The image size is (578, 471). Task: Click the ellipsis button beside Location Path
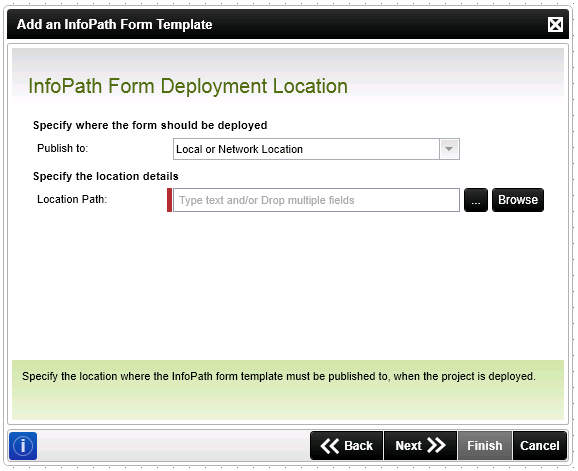pyautogui.click(x=476, y=200)
